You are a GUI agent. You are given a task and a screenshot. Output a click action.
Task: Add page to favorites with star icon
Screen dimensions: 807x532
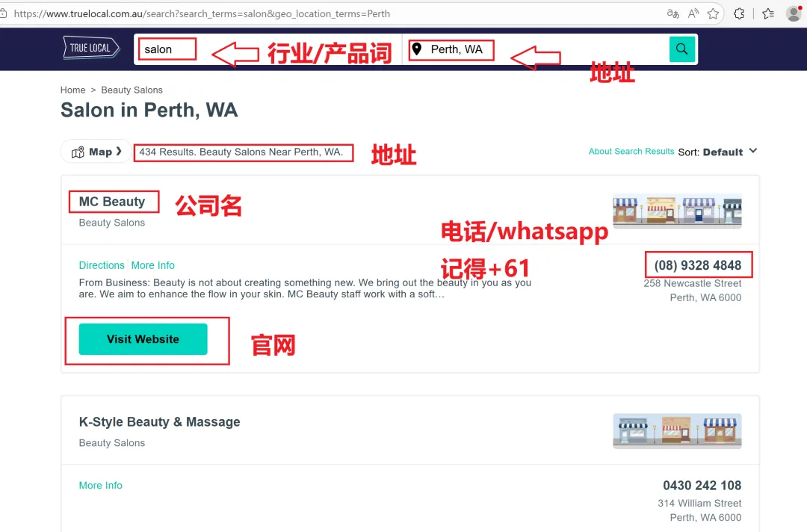point(713,14)
